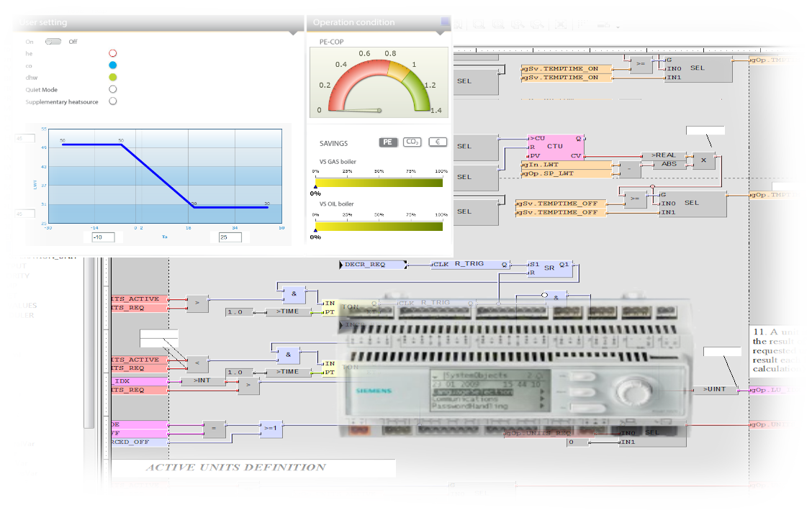Click the VS GAS boiler savings bar
The image size is (812, 515).
[x=379, y=183]
